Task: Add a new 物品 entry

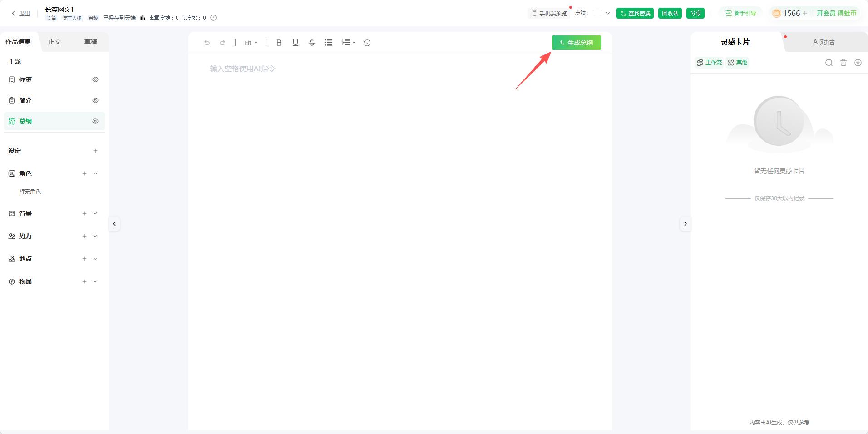Action: click(84, 281)
